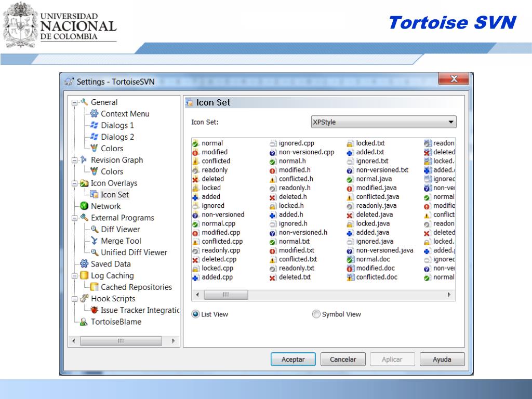Click the yellow cylinder icon beside Log Caching
This screenshot has width=532, height=399.
click(x=84, y=275)
